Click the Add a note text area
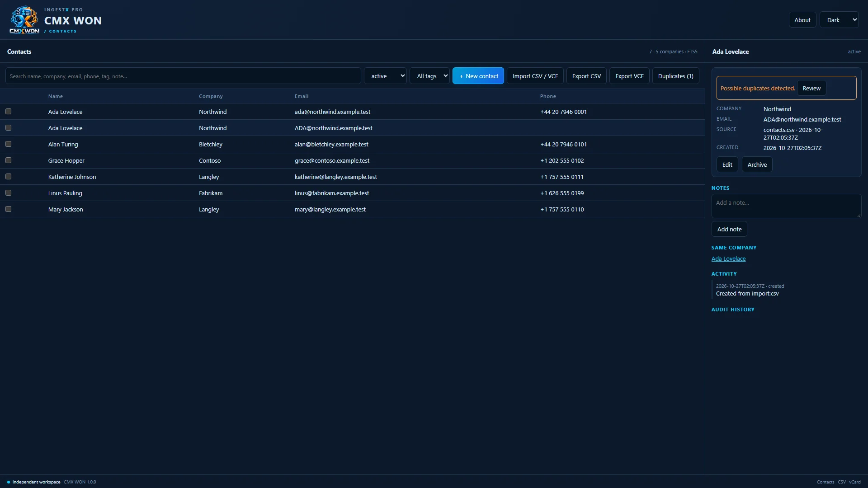This screenshot has height=488, width=868. pos(786,206)
